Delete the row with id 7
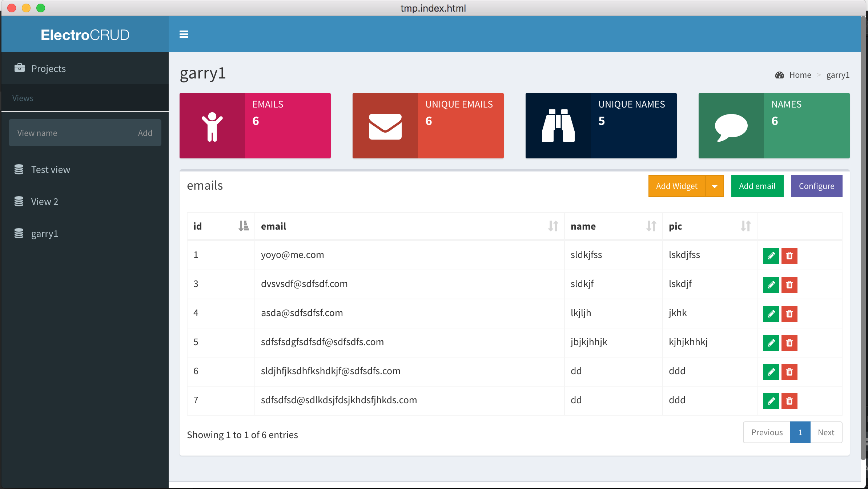The height and width of the screenshot is (489, 868). (x=789, y=401)
